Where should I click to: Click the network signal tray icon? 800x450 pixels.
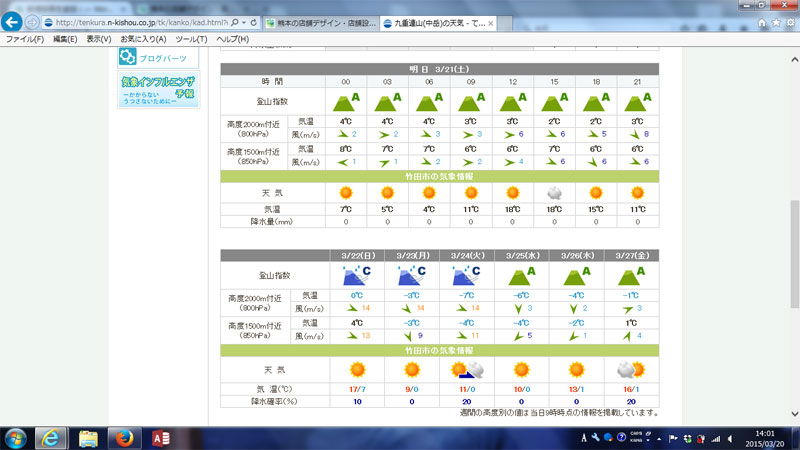(x=716, y=439)
